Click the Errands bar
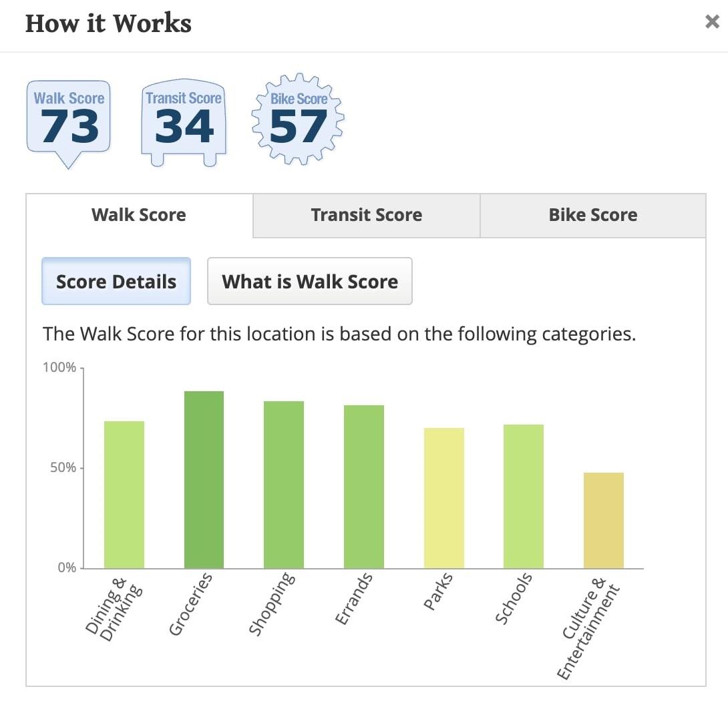Image resolution: width=728 pixels, height=705 pixels. pos(363,487)
